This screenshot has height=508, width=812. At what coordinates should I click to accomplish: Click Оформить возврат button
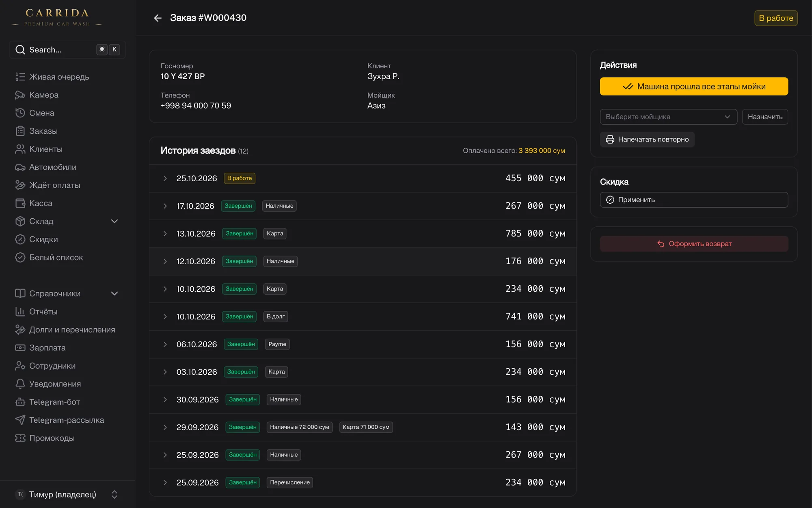694,244
